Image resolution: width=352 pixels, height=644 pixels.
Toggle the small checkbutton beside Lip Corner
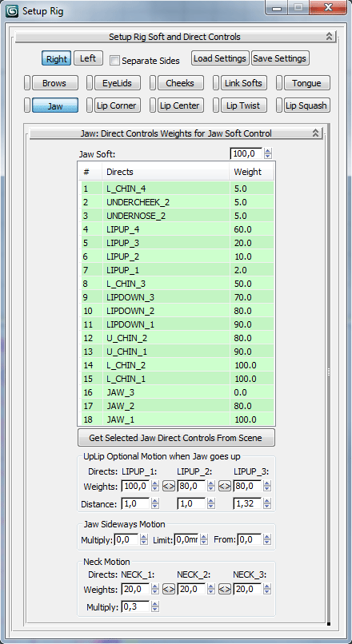pyautogui.click(x=90, y=105)
